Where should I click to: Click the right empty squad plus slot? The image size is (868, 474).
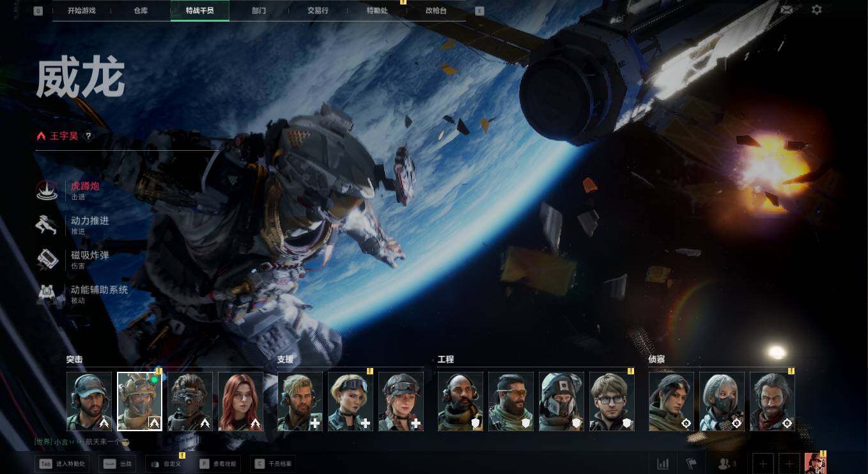[x=789, y=464]
